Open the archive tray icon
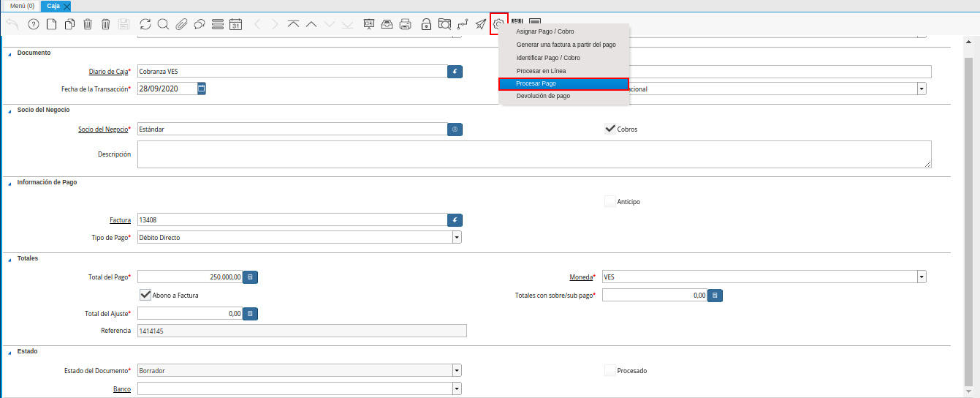 (x=387, y=24)
